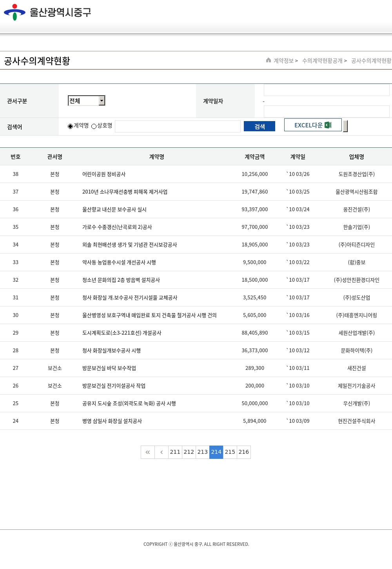
Task: Open 수의계약현황공개 breadcrumb item
Action: 322,61
